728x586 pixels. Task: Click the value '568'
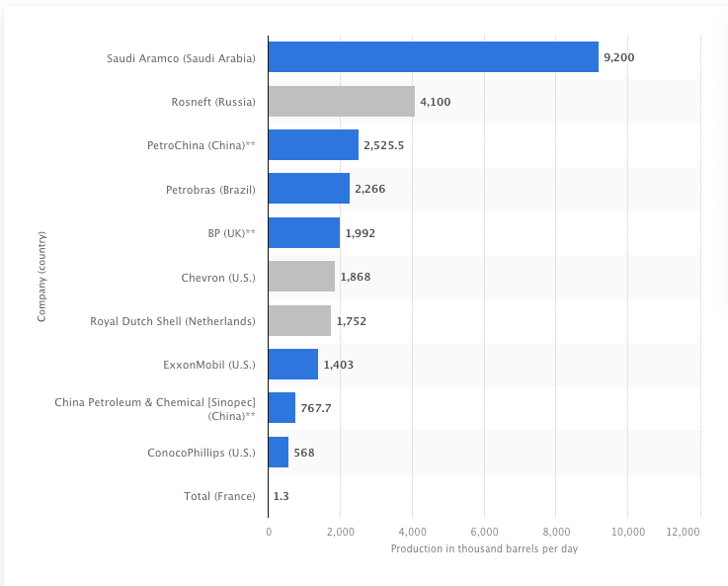[x=304, y=453]
